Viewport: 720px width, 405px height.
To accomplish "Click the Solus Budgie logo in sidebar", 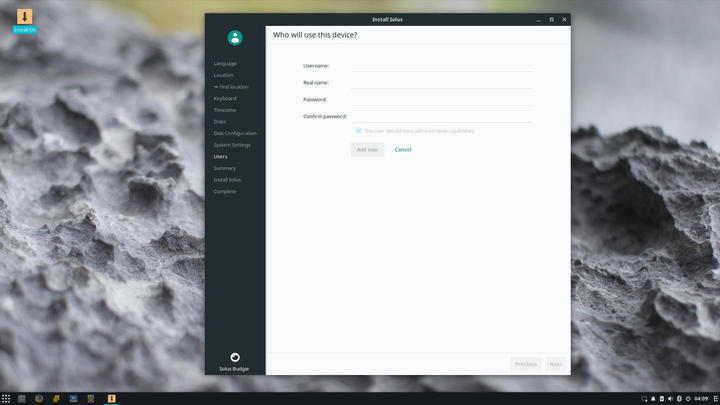I will pyautogui.click(x=235, y=357).
